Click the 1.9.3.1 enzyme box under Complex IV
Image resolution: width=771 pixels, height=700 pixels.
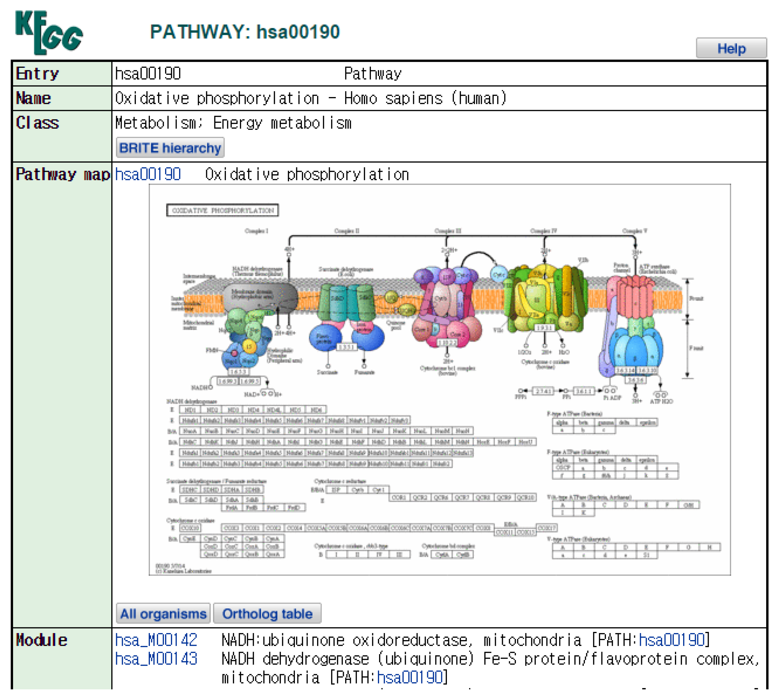pyautogui.click(x=544, y=328)
